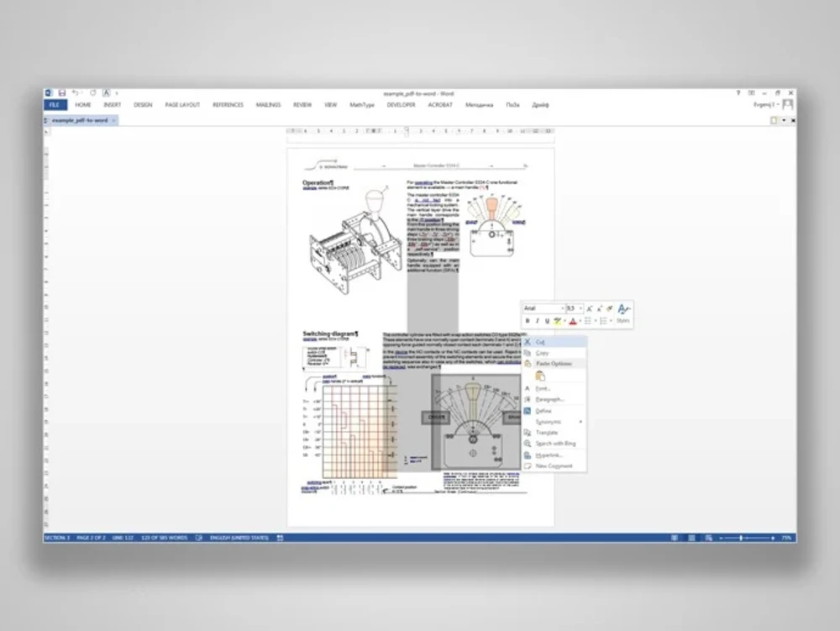Screen dimensions: 840x631
Task: Switch to the REFERENCES tab
Action: [x=228, y=105]
